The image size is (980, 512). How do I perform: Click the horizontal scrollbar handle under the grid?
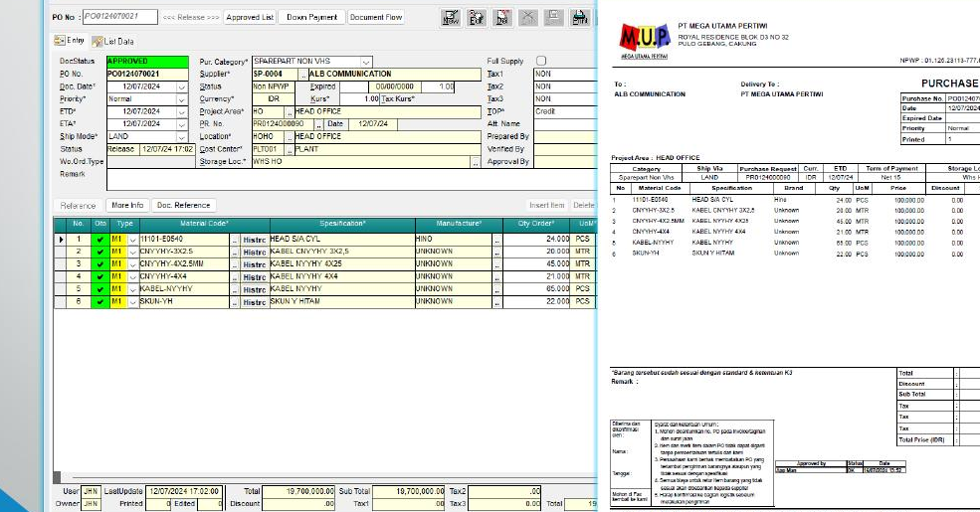58,477
